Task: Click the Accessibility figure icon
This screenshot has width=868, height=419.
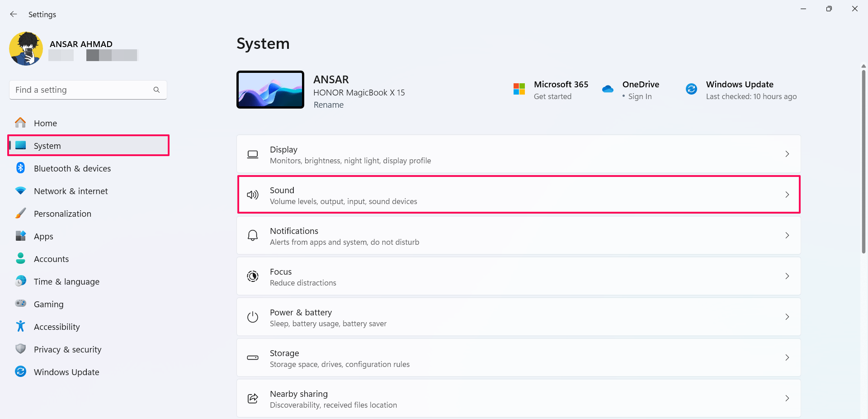Action: coord(20,326)
